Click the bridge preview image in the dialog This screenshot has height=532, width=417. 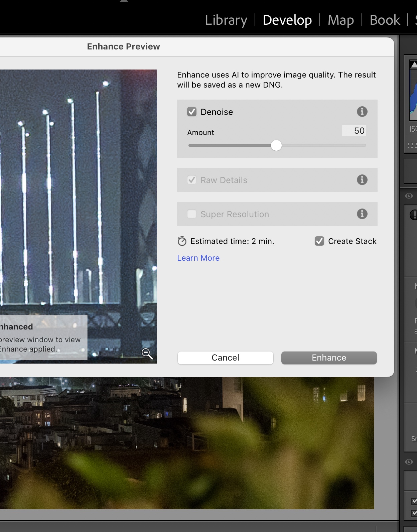pos(79,216)
